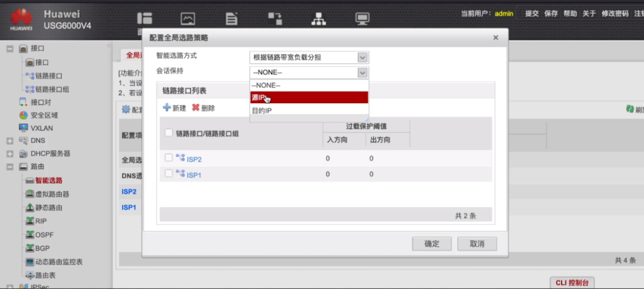Click the 取消 button

tap(477, 244)
